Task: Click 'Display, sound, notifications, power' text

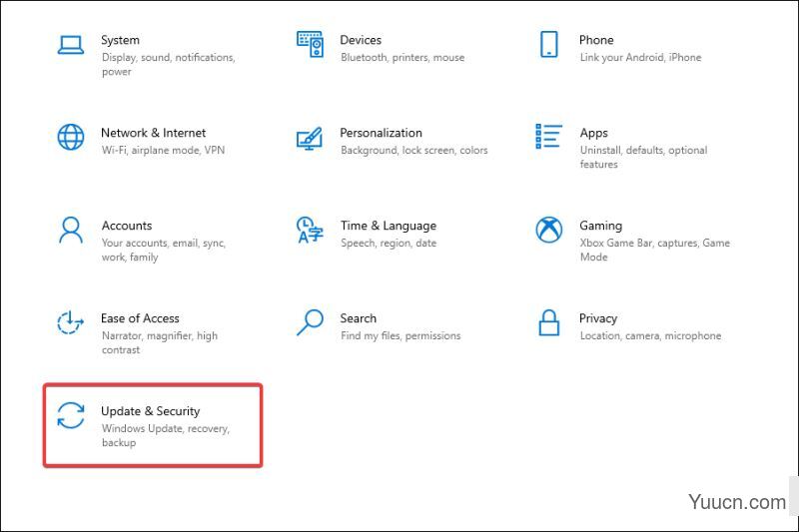Action: (x=169, y=64)
